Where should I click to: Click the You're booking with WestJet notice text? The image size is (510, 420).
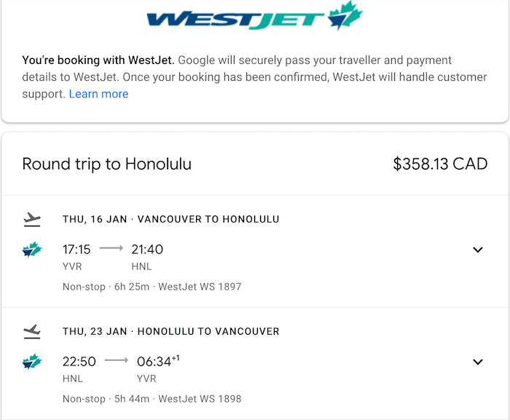point(254,77)
